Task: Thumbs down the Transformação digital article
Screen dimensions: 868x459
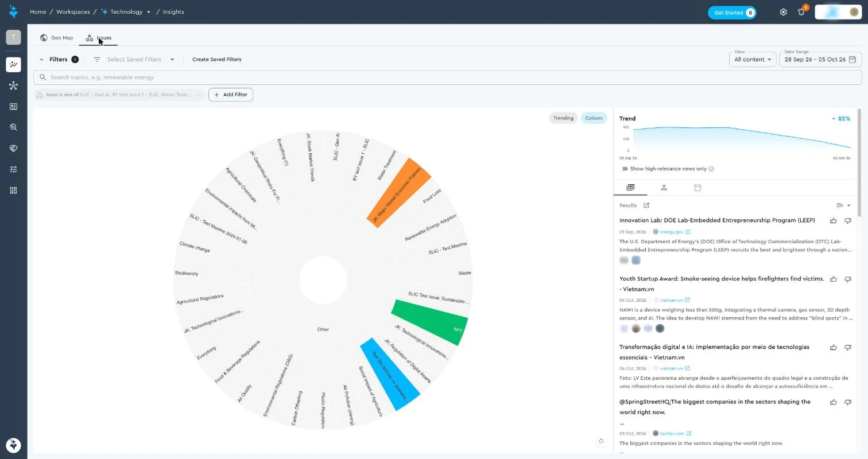Action: (x=848, y=347)
